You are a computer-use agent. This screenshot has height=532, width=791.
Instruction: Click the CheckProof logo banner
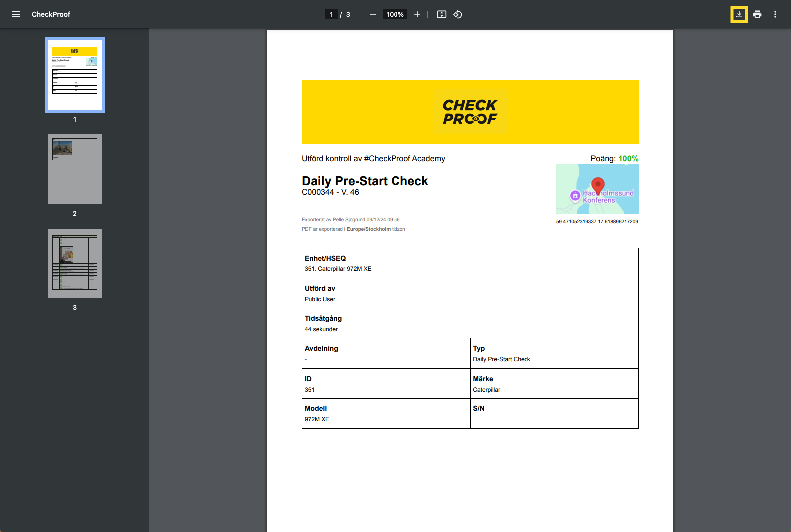[x=470, y=112]
